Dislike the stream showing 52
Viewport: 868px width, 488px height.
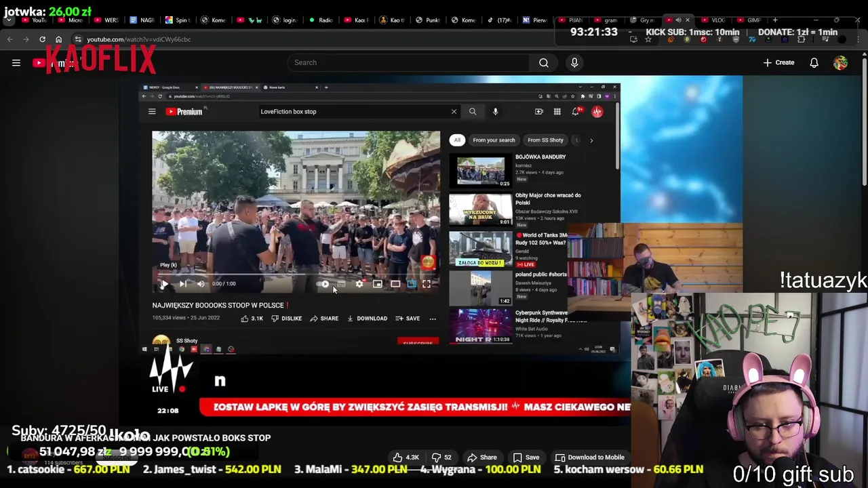click(441, 457)
